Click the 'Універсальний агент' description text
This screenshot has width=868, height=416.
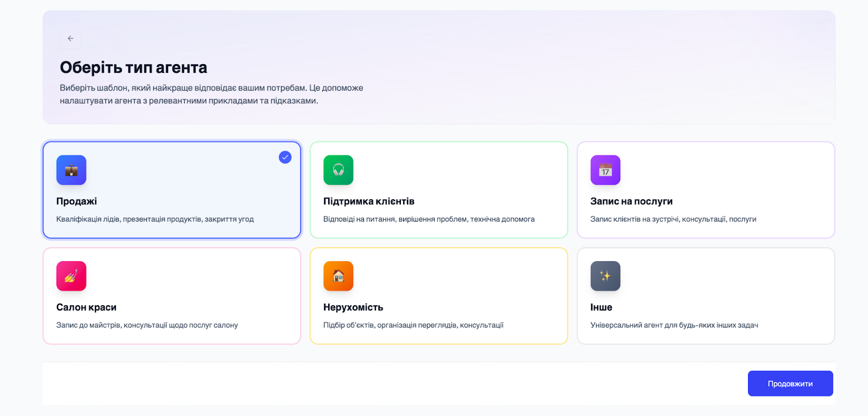674,325
